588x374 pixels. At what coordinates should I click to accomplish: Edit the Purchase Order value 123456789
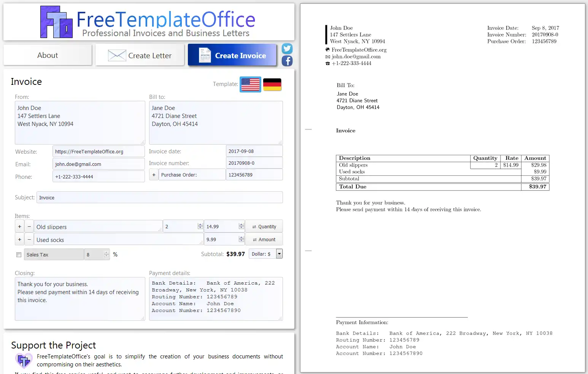click(254, 175)
